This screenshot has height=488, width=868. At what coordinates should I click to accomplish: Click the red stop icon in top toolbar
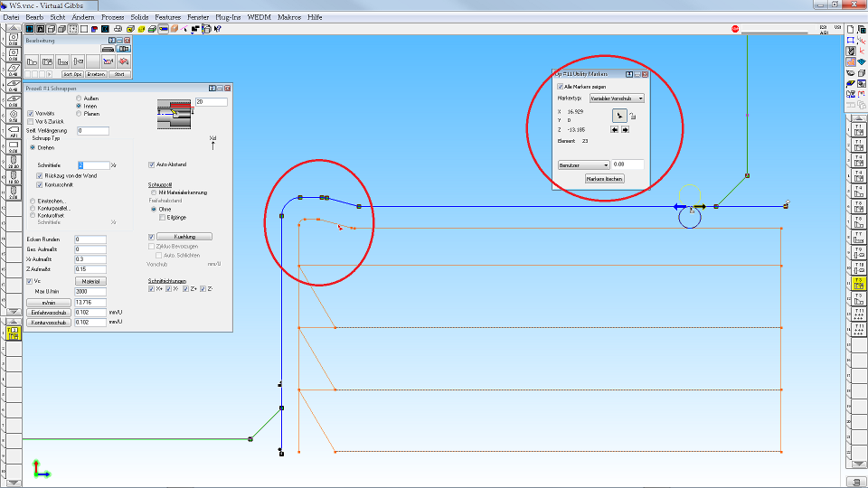click(x=735, y=29)
